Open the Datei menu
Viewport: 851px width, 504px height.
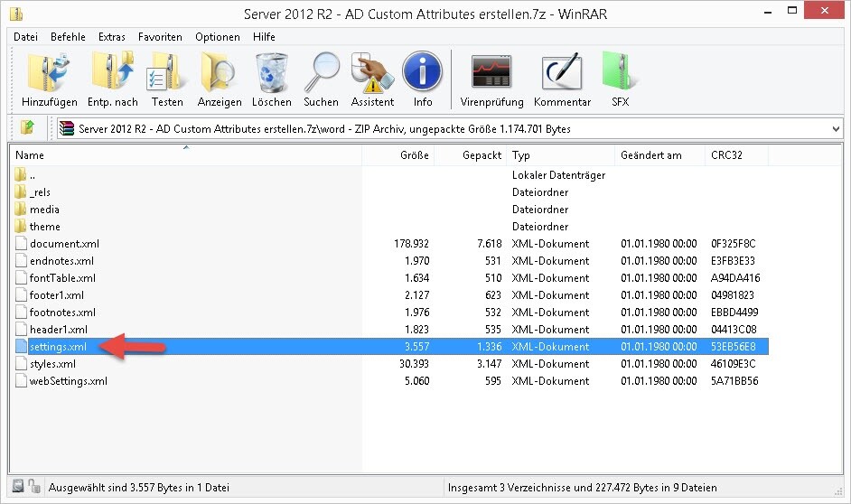coord(26,37)
